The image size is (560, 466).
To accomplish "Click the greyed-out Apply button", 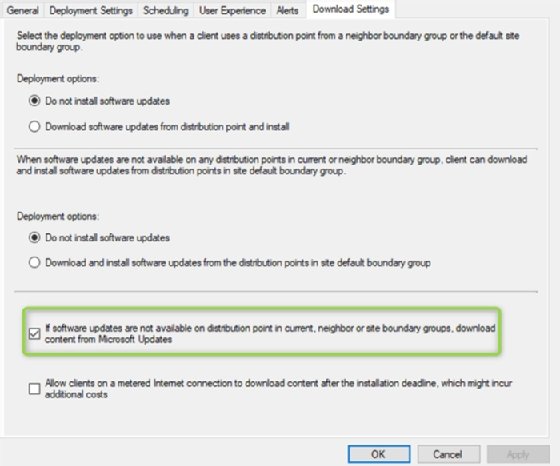I will click(x=518, y=454).
